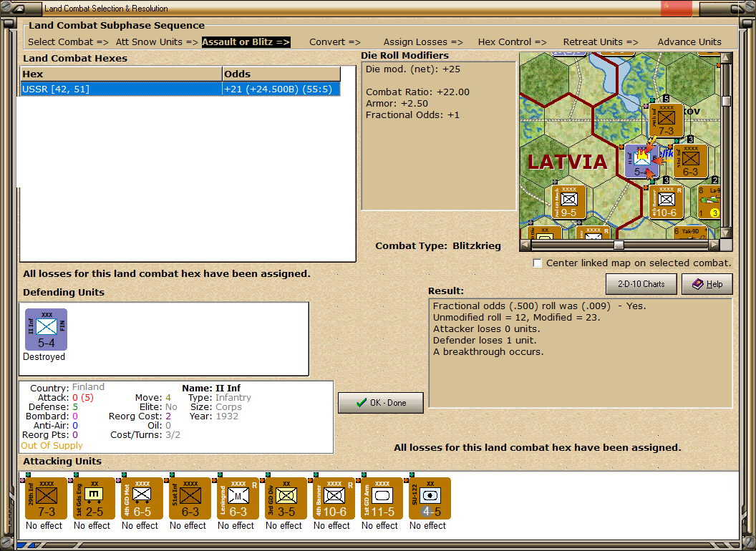Click the Advance Units subphase step
This screenshot has height=551, width=756.
tap(689, 42)
